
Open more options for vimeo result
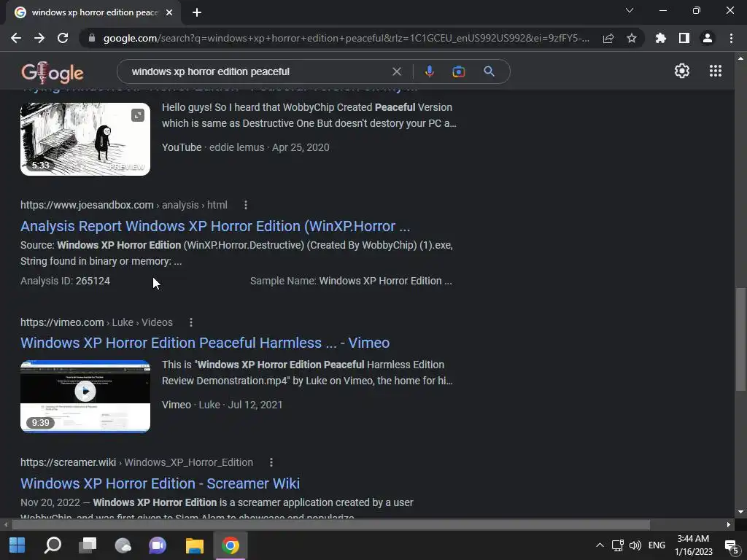191,322
